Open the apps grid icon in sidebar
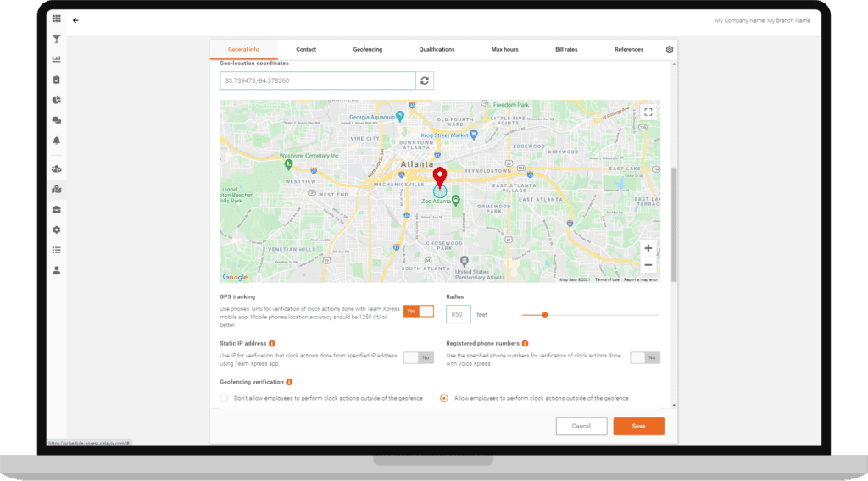This screenshot has height=481, width=868. click(57, 19)
